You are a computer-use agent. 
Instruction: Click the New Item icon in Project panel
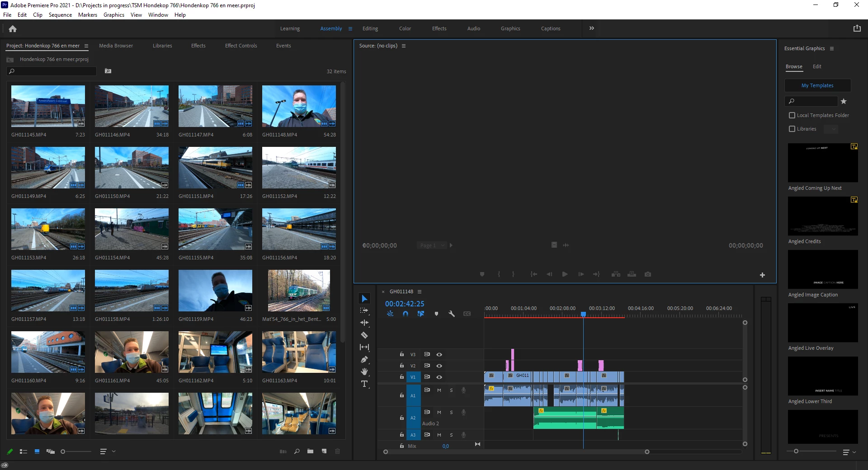pyautogui.click(x=324, y=451)
